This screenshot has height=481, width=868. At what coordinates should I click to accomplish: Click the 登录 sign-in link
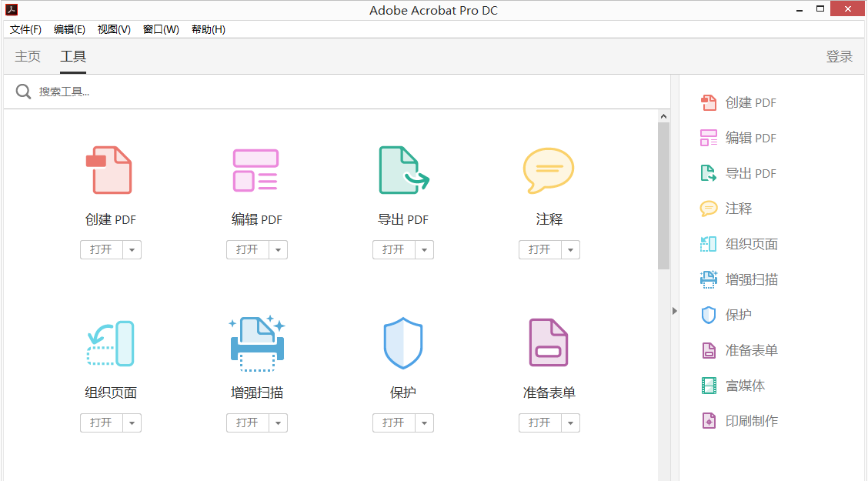coord(840,56)
